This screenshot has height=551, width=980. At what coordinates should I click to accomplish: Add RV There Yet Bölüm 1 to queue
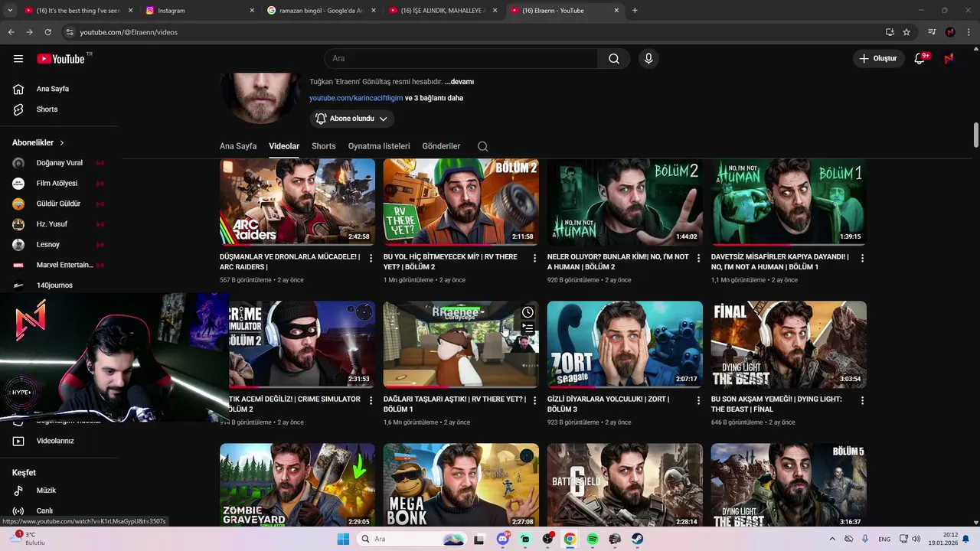coord(528,328)
